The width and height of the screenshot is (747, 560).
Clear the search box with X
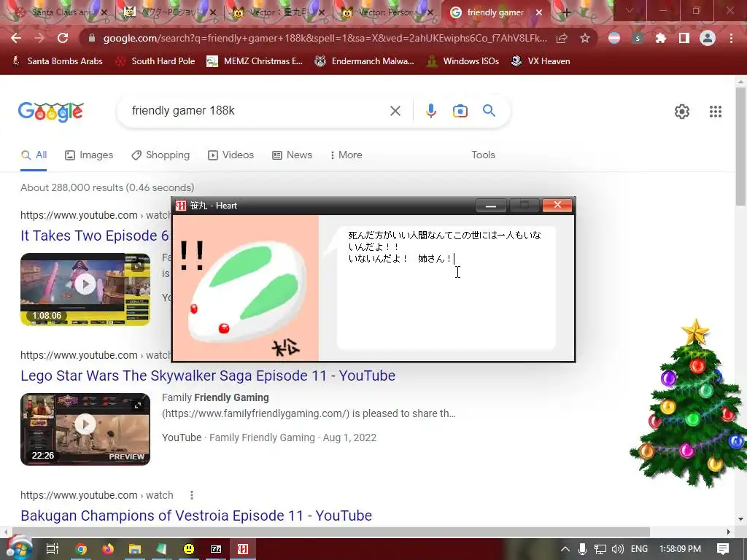click(x=395, y=111)
